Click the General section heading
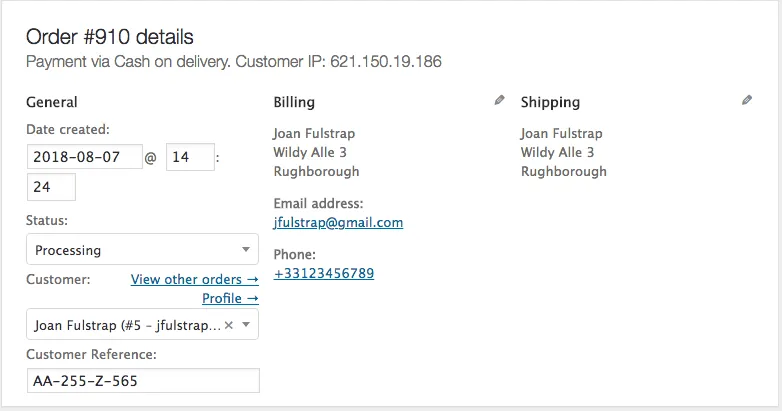Screen dimensions: 782x411 tap(52, 102)
